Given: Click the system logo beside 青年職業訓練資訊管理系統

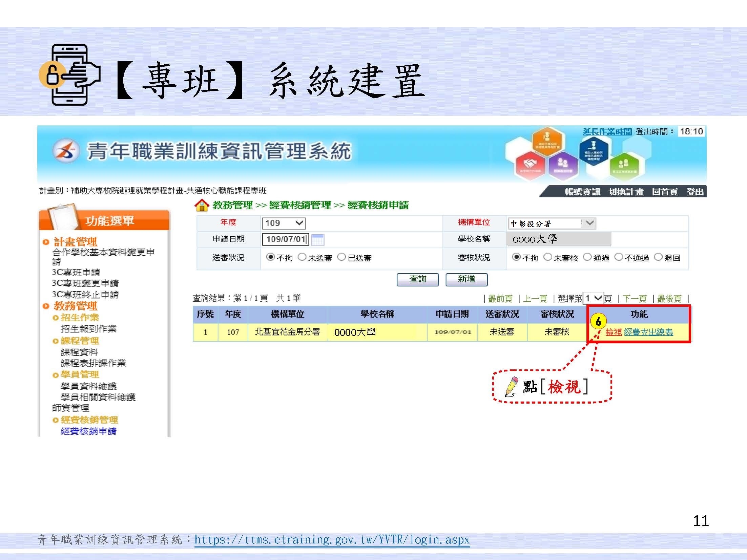Looking at the screenshot, I should pos(66,151).
